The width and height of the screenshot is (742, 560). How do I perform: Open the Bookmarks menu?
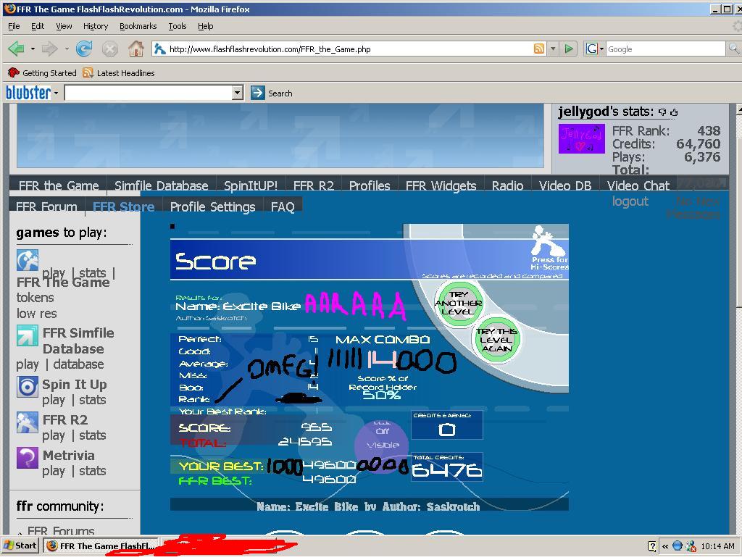coord(138,26)
